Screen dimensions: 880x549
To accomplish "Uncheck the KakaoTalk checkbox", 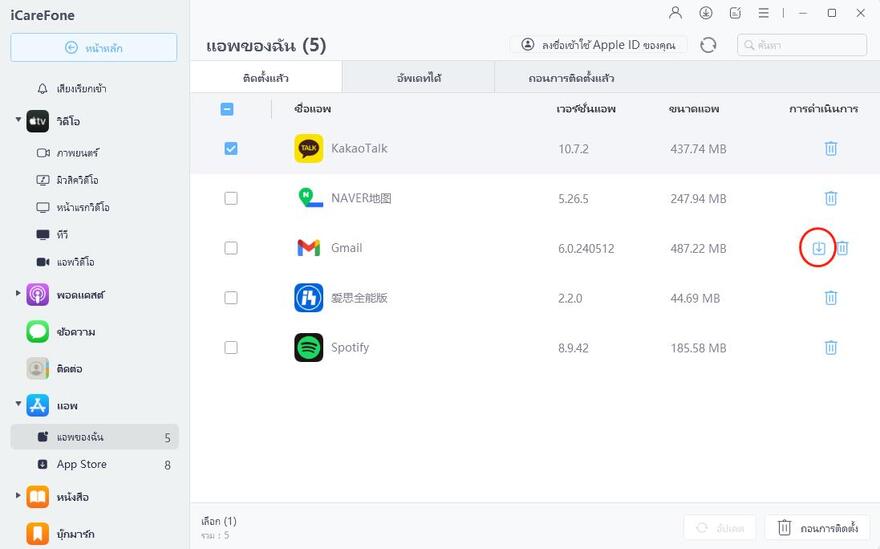I will pyautogui.click(x=231, y=148).
